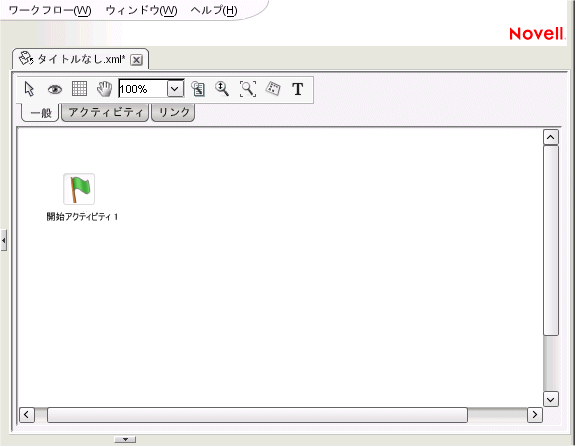Select the hand pan tool
Screen dimensions: 575x446
[104, 89]
